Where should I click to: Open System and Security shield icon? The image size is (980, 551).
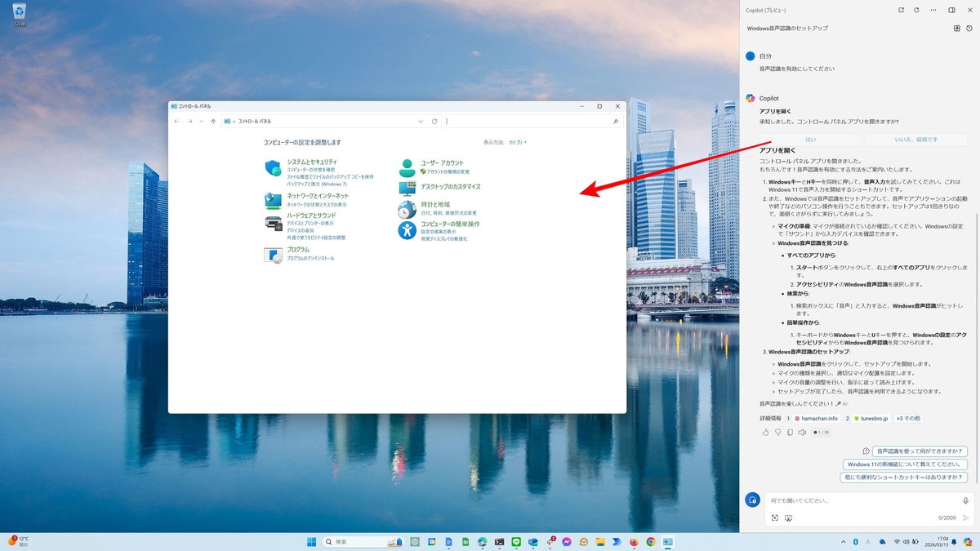(x=273, y=168)
